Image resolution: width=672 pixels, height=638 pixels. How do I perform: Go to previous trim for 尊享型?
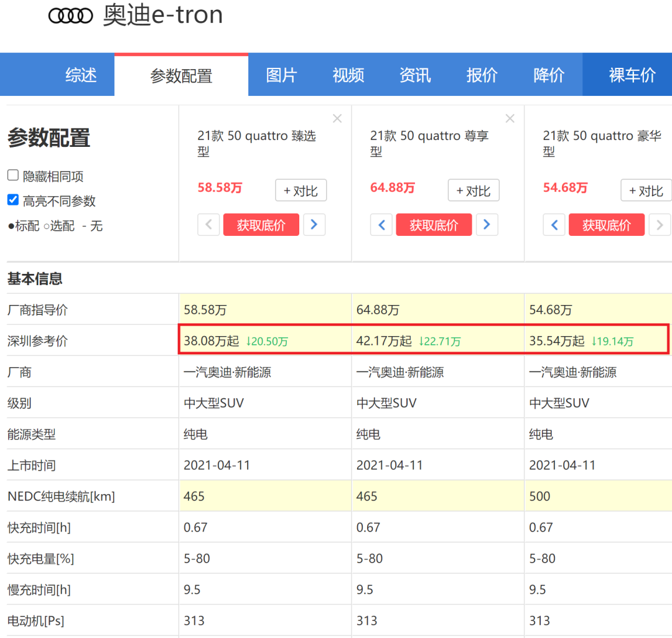click(381, 225)
